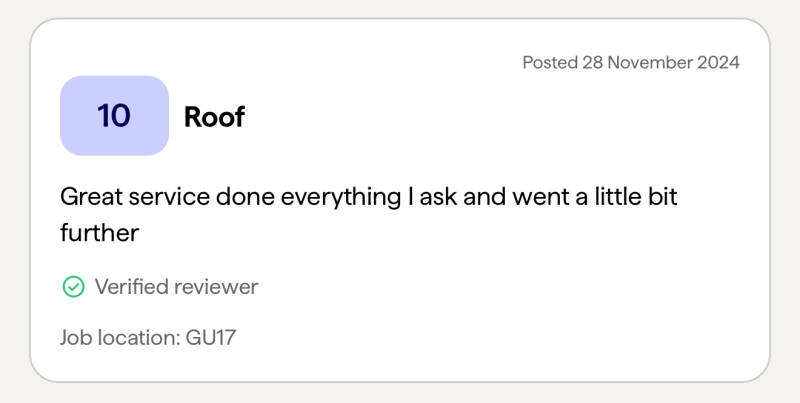The height and width of the screenshot is (403, 800).
Task: Click the word "Posted" in the date line
Action: coord(550,62)
